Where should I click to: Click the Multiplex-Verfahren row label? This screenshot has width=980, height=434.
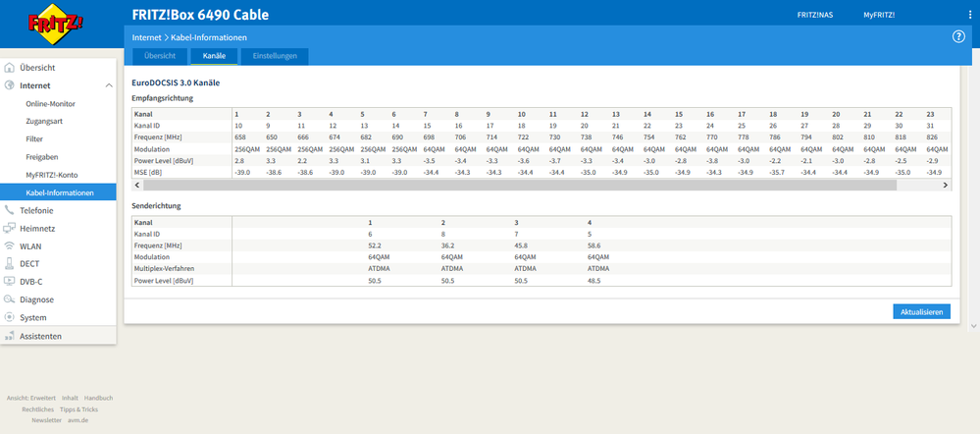pos(165,269)
